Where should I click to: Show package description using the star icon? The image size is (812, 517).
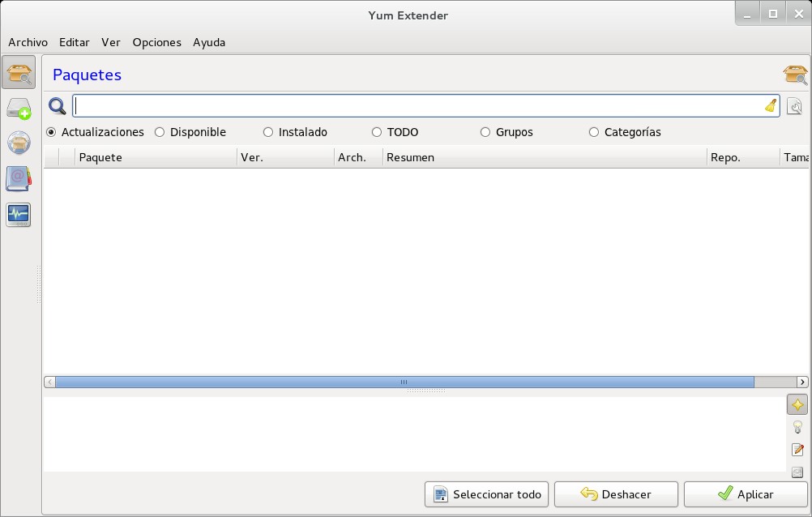(797, 404)
